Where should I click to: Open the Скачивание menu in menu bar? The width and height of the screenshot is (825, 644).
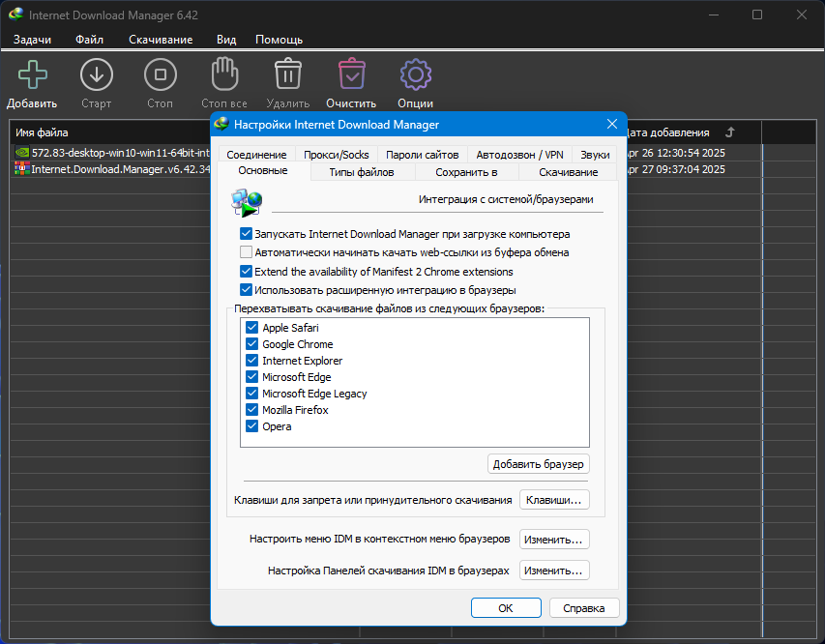click(x=161, y=40)
